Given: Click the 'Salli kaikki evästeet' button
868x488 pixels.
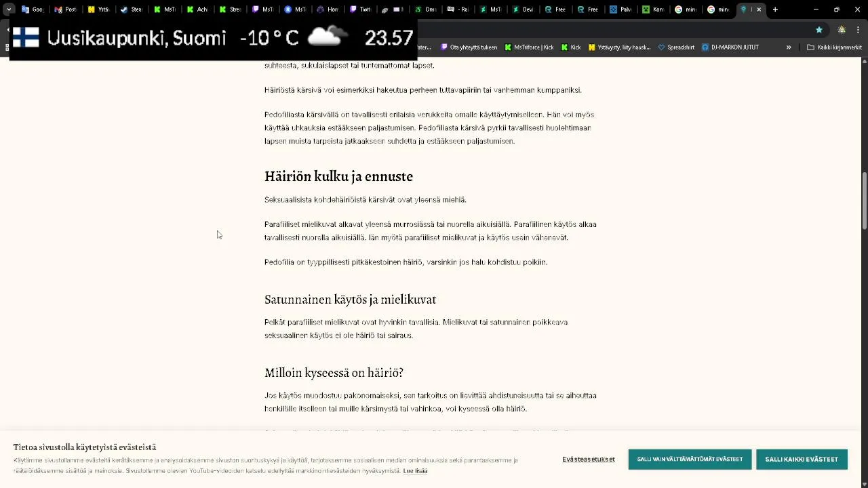Looking at the screenshot, I should pyautogui.click(x=802, y=459).
